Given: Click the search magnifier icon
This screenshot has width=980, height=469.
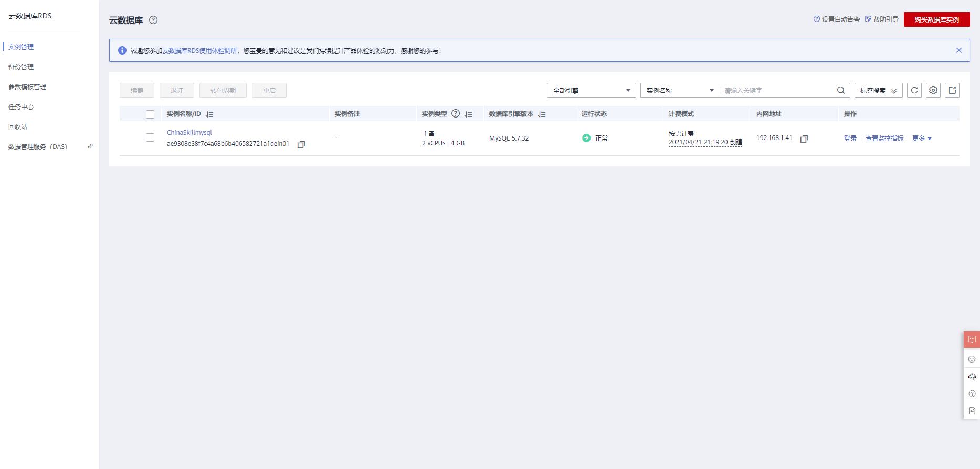Looking at the screenshot, I should pos(841,90).
